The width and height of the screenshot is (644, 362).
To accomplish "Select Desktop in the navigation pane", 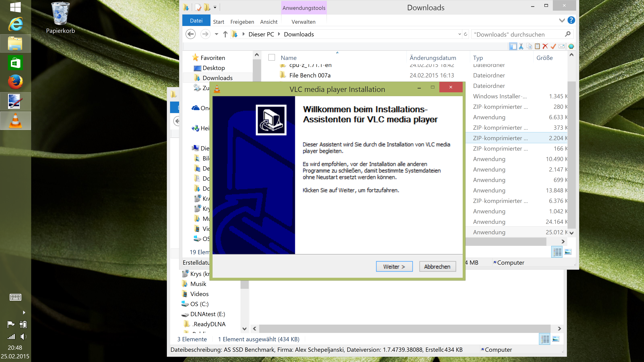I will tap(214, 68).
